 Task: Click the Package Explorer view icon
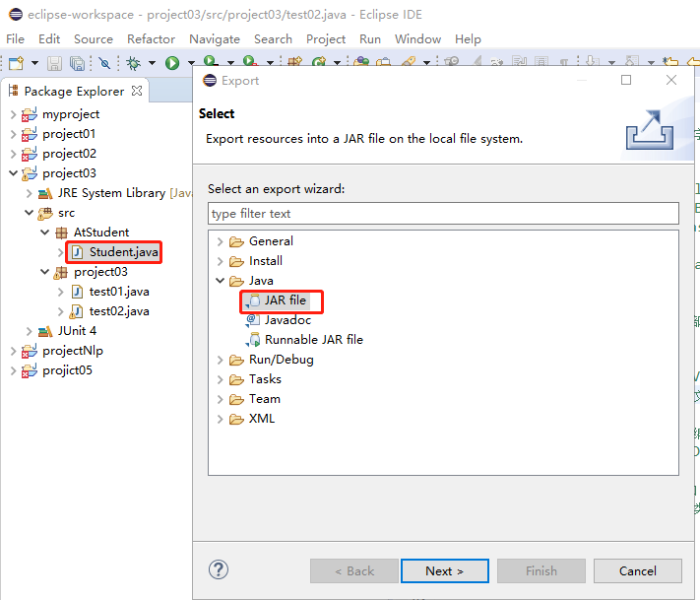[14, 91]
